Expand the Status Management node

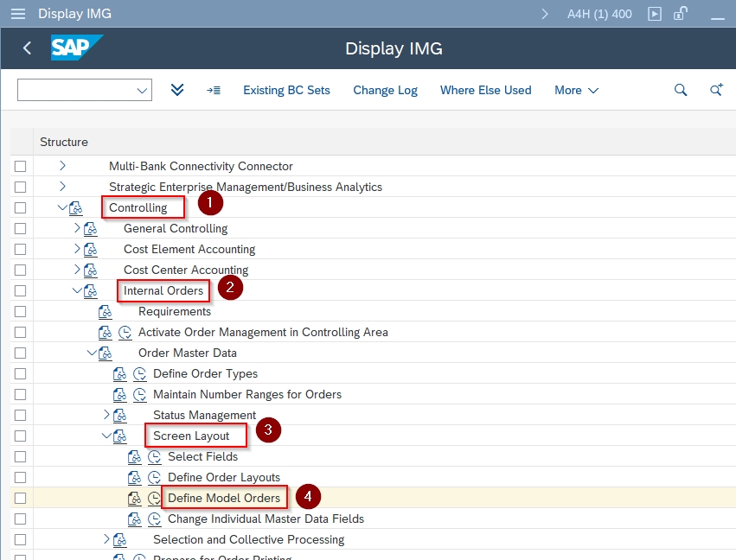[106, 415]
